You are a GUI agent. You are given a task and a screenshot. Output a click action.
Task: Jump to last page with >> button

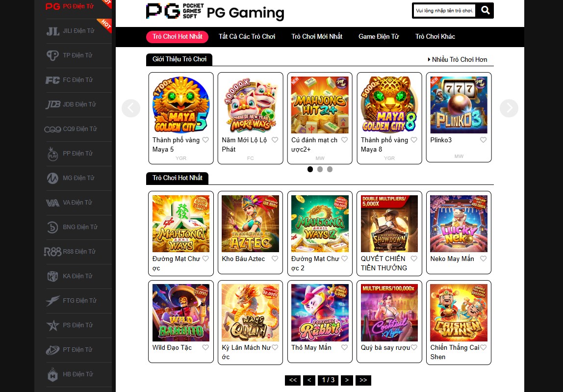[363, 380]
